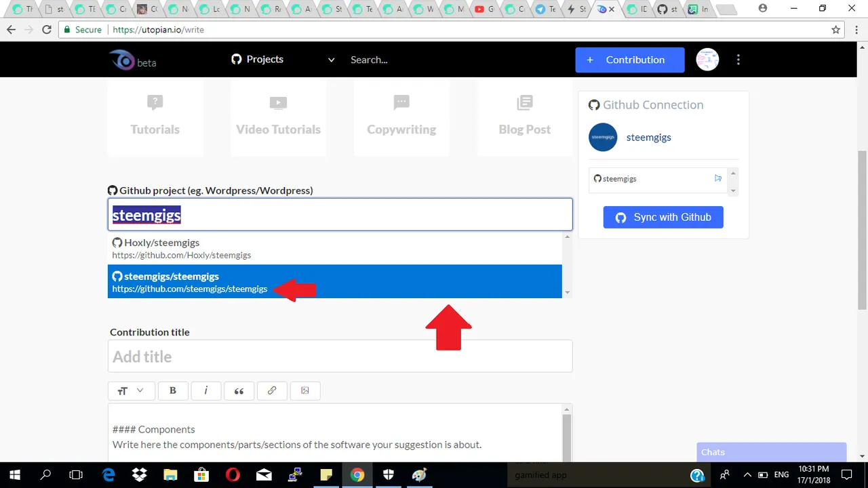Open Paint from the taskbar
The width and height of the screenshot is (868, 488).
pos(420,474)
